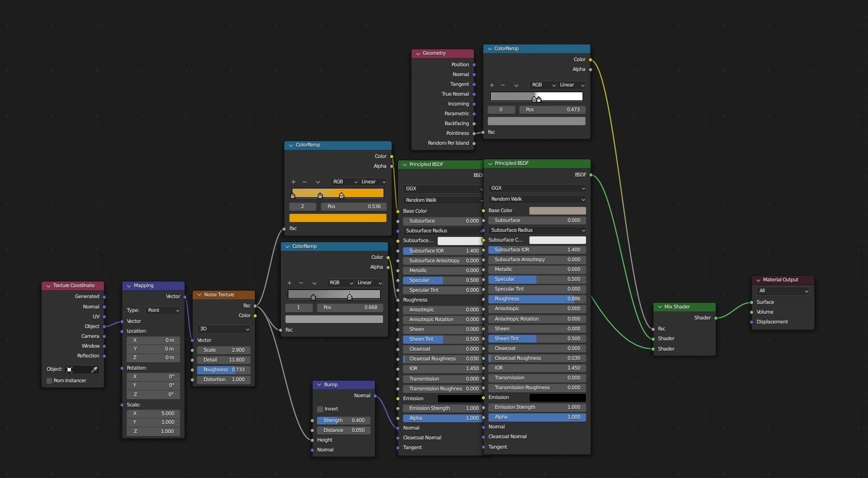Open GGX distribution dropdown in right Principled BSDF

pyautogui.click(x=537, y=188)
